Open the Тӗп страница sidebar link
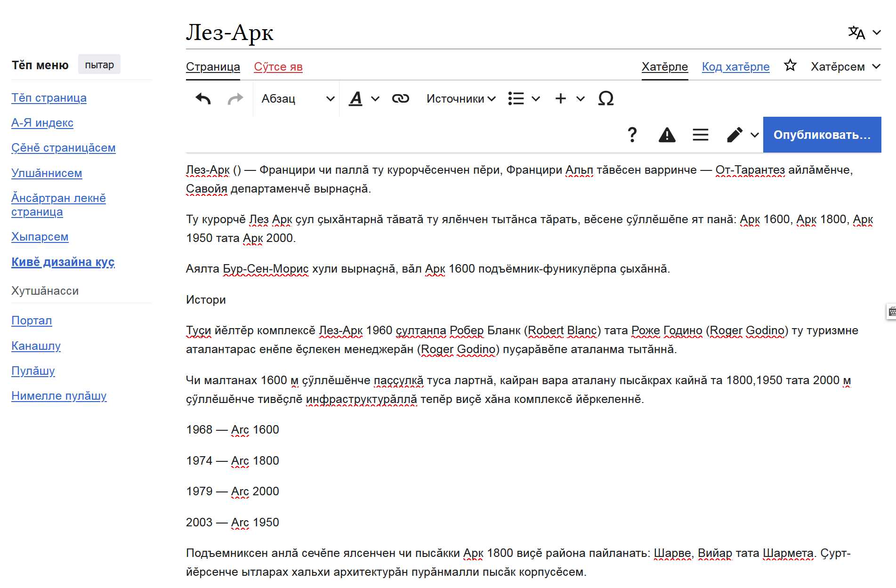The width and height of the screenshot is (896, 588). click(x=49, y=98)
